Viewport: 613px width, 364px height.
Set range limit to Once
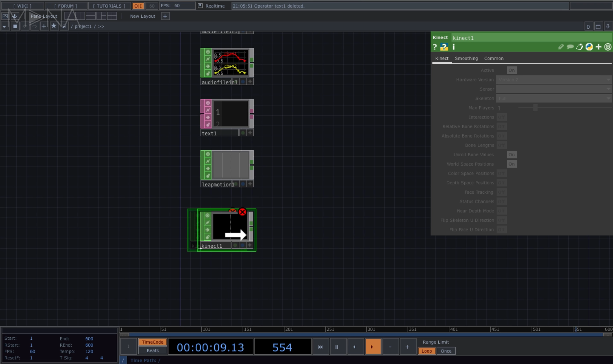click(446, 351)
